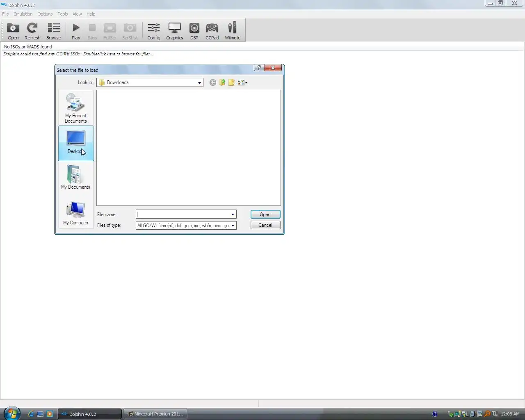Screen dimensions: 525x420
Task: Switch to Dolphin 4.0.2 taskbar button
Action: pyautogui.click(x=90, y=414)
